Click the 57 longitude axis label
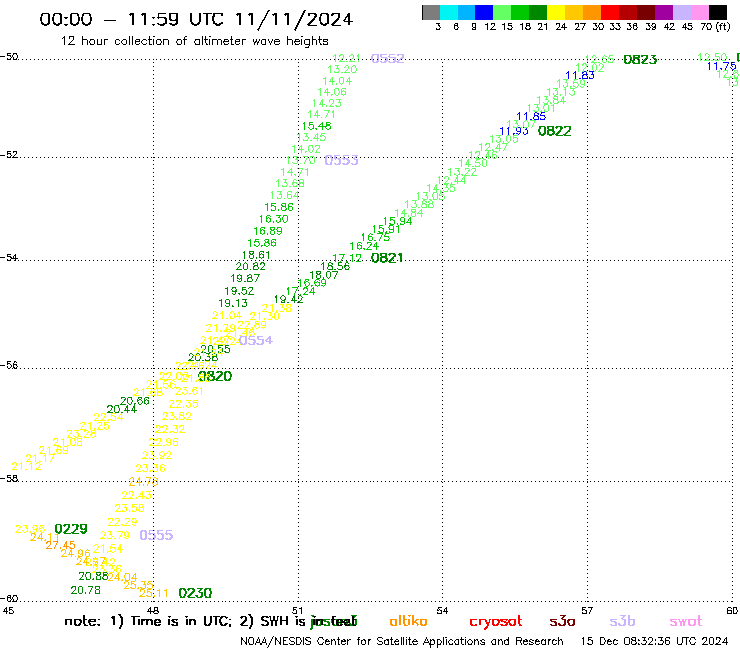Image resolution: width=740 pixels, height=650 pixels. pos(587,610)
